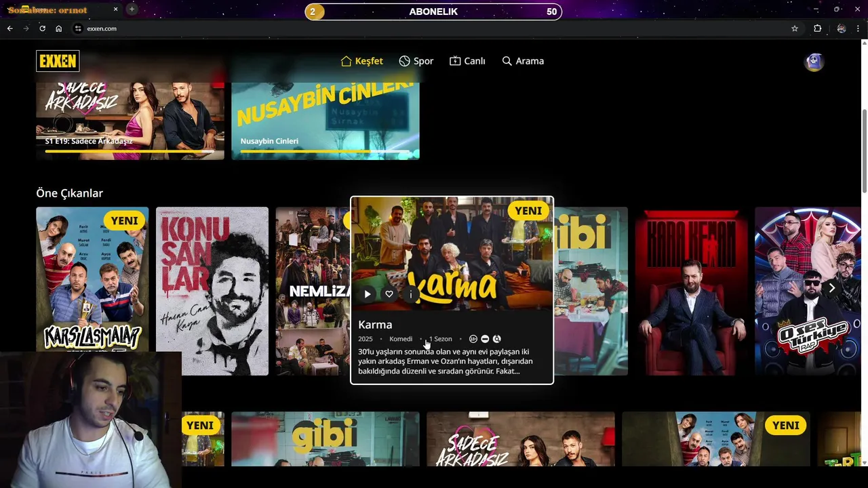Go to next Öne Çıkanlar items arrow
868x488 pixels.
[831, 288]
